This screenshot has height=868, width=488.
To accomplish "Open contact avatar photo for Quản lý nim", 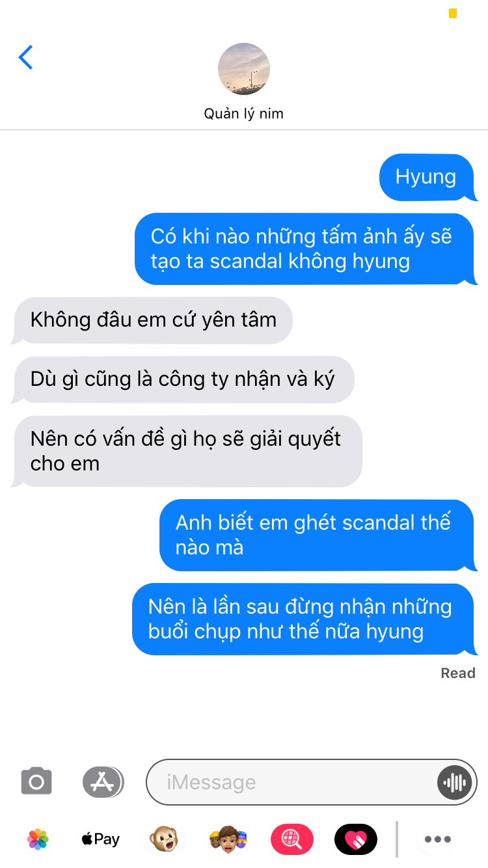I will coord(244,69).
